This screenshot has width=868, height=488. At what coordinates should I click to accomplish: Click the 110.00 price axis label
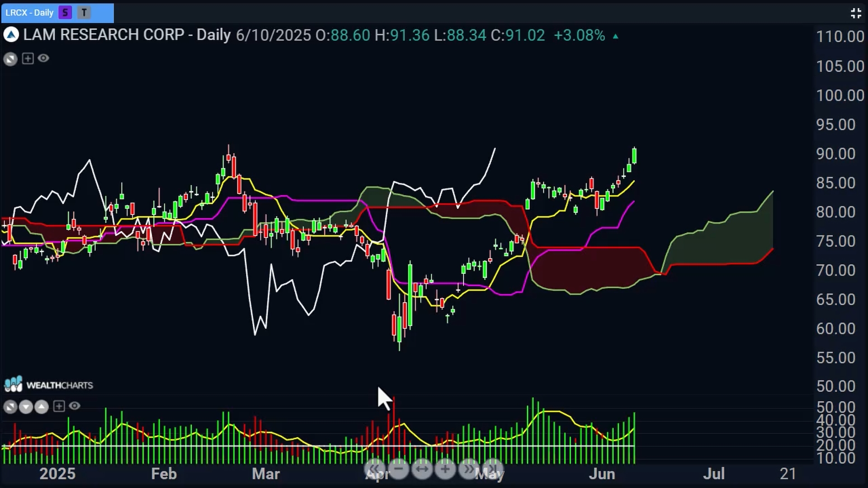[840, 37]
